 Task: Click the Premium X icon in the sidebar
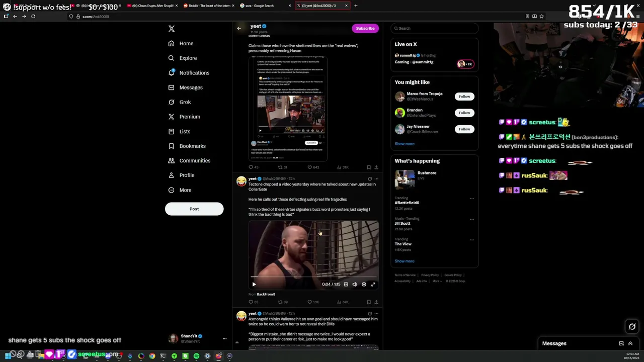(x=171, y=117)
